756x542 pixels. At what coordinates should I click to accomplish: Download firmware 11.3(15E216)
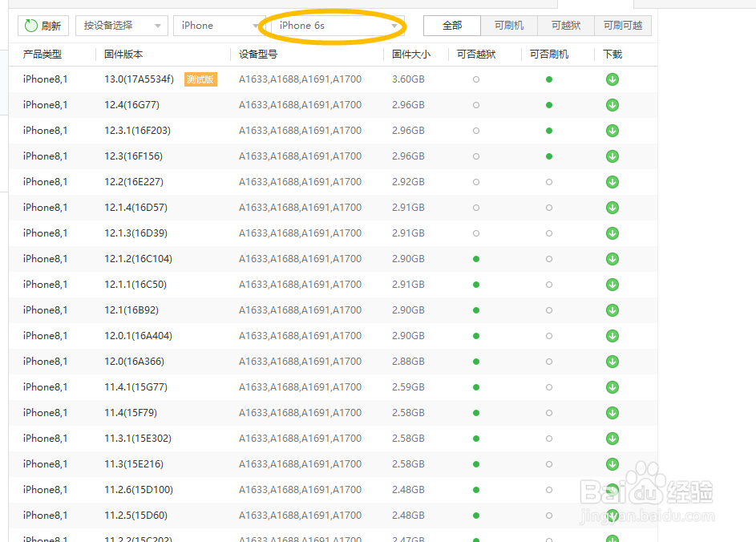coord(612,464)
